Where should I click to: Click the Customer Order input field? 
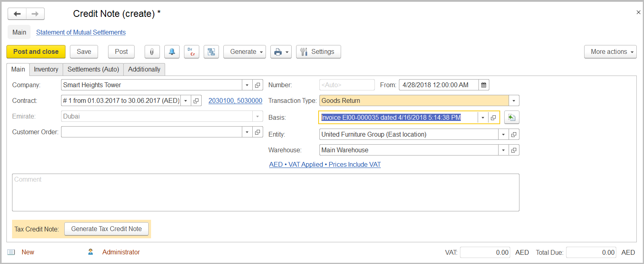(x=151, y=132)
